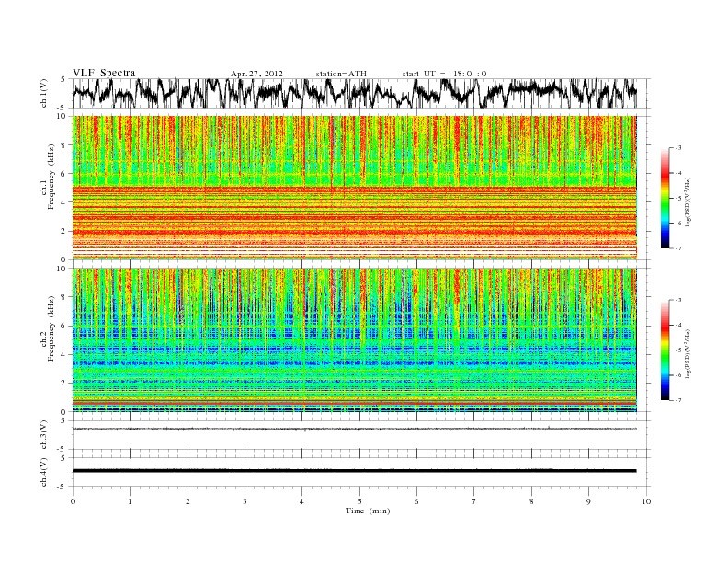Click the "6" kHz tick on ch.2 frequency axis

[x=63, y=326]
